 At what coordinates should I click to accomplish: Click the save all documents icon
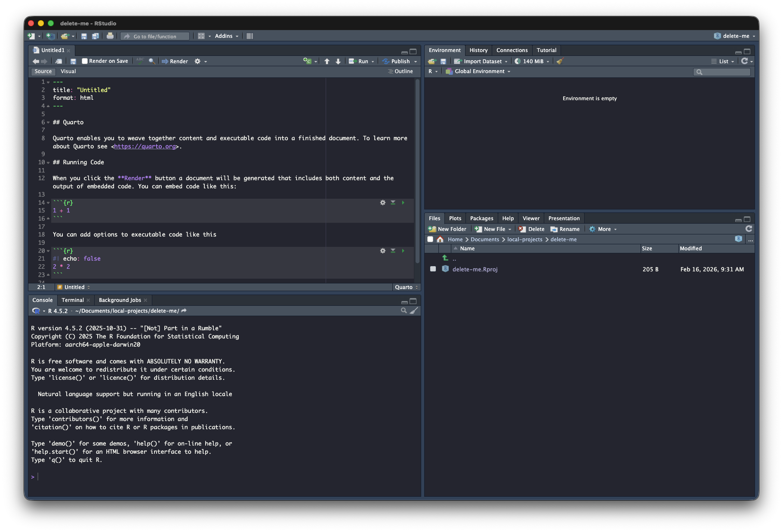95,36
